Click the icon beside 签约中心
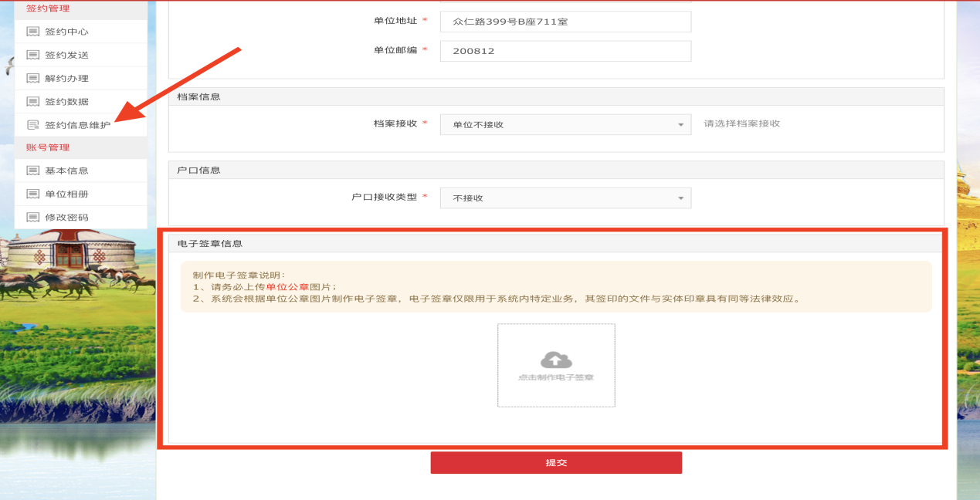This screenshot has height=500, width=980. (32, 32)
